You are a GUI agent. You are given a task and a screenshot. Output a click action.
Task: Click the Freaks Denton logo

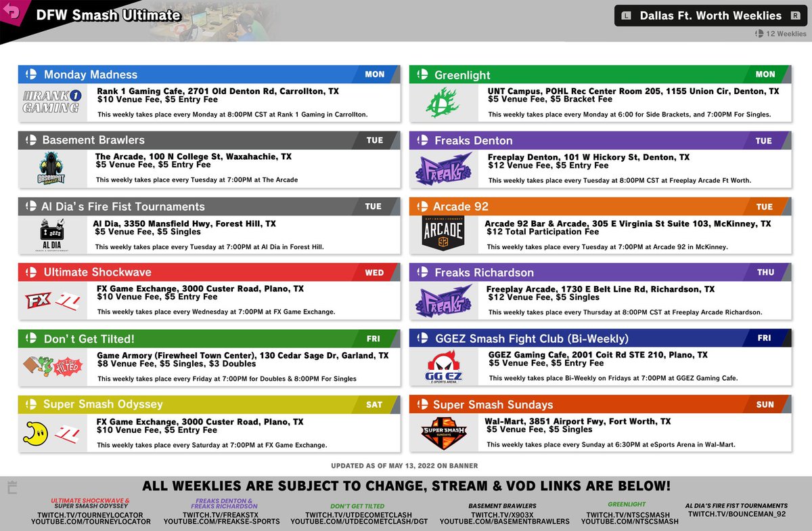pos(443,169)
